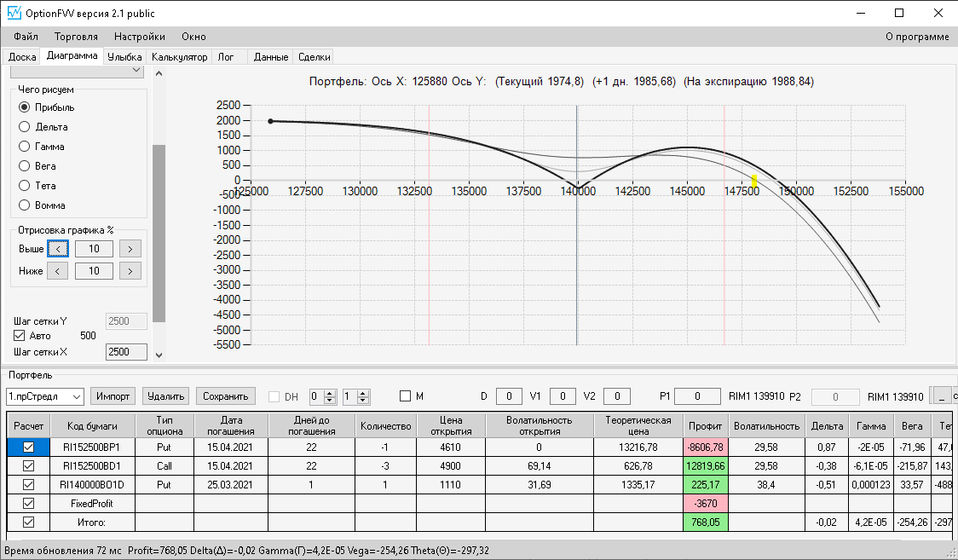Open the О программе menu item
Image resolution: width=958 pixels, height=560 pixels.
[917, 37]
